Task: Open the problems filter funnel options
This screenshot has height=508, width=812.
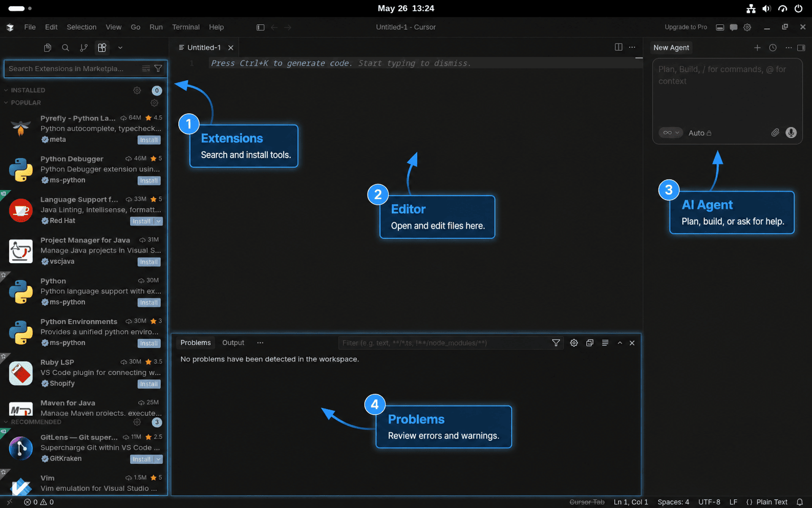Action: pyautogui.click(x=556, y=343)
